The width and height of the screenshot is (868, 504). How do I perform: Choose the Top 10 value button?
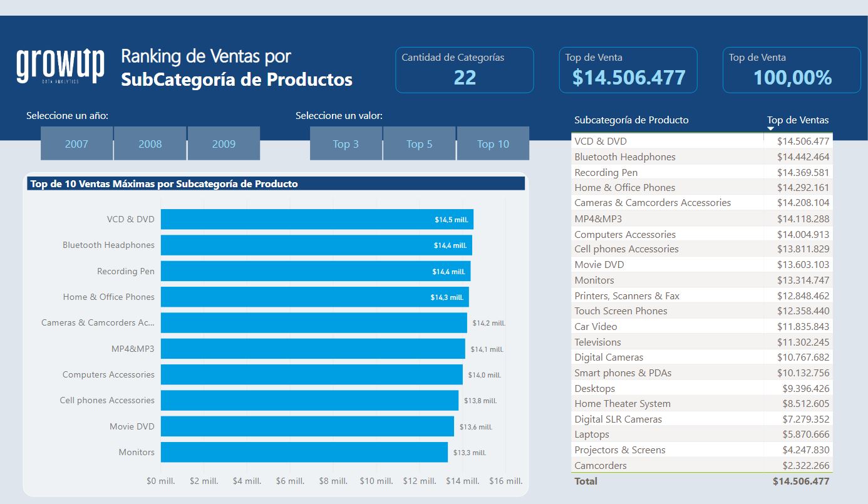493,143
